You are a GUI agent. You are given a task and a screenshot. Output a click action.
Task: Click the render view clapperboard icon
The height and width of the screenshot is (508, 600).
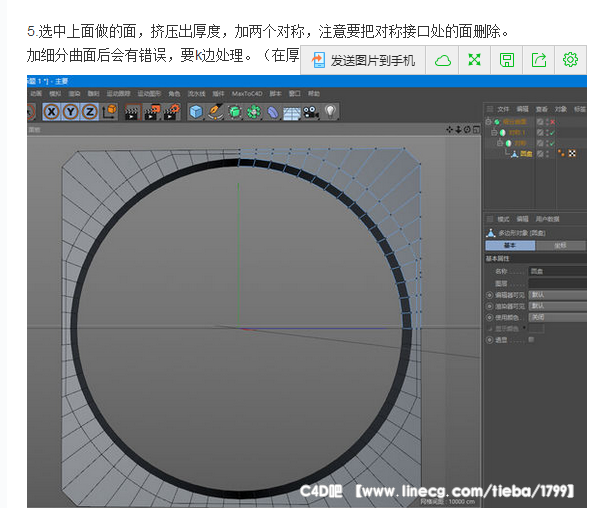[132, 112]
